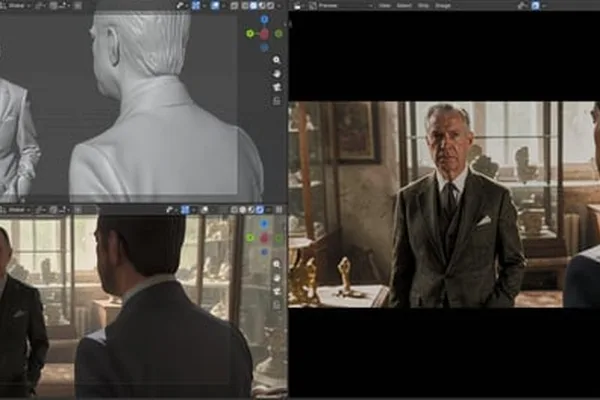Switch perspective/orthographic in top viewport
Viewport: 600px width, 400px height.
click(x=276, y=101)
